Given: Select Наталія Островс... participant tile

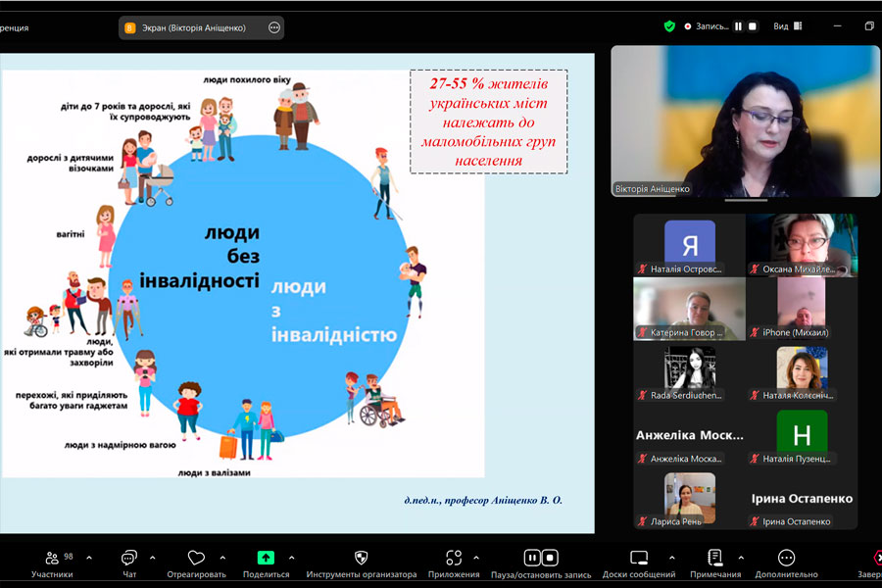Looking at the screenshot, I should pos(690,245).
